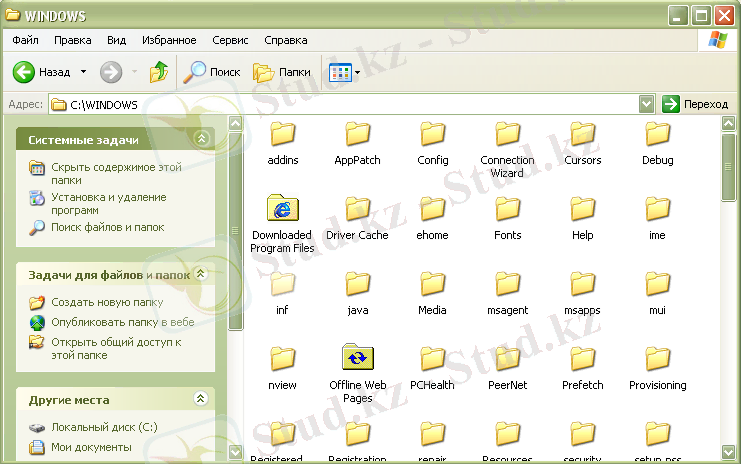The image size is (741, 464).
Task: Select the Fonts folder icon
Action: pyautogui.click(x=508, y=209)
